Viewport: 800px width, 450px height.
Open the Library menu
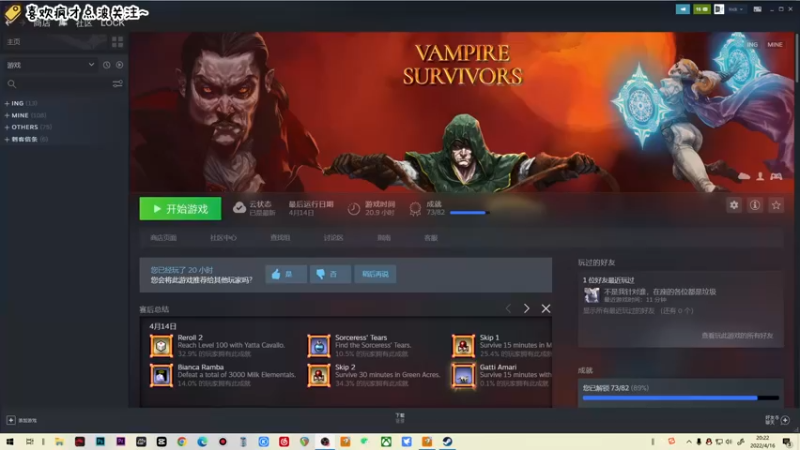[x=63, y=23]
